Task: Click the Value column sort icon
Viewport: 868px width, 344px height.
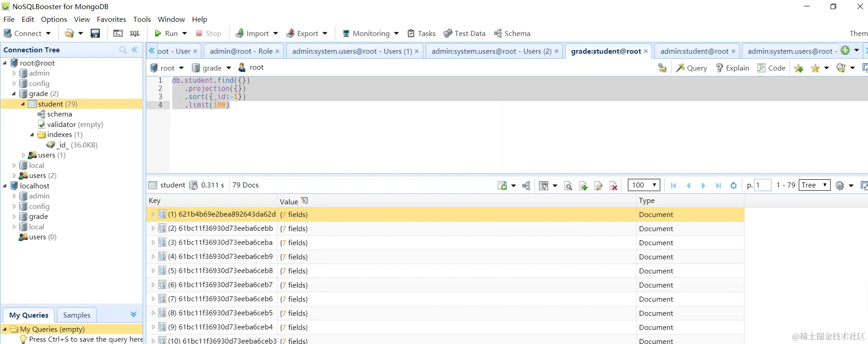Action: [x=304, y=201]
